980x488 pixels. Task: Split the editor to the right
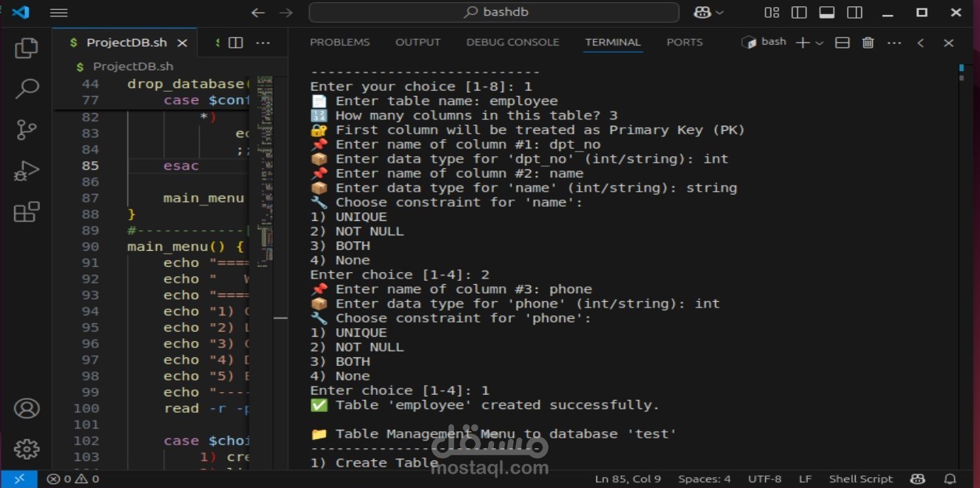pyautogui.click(x=236, y=43)
